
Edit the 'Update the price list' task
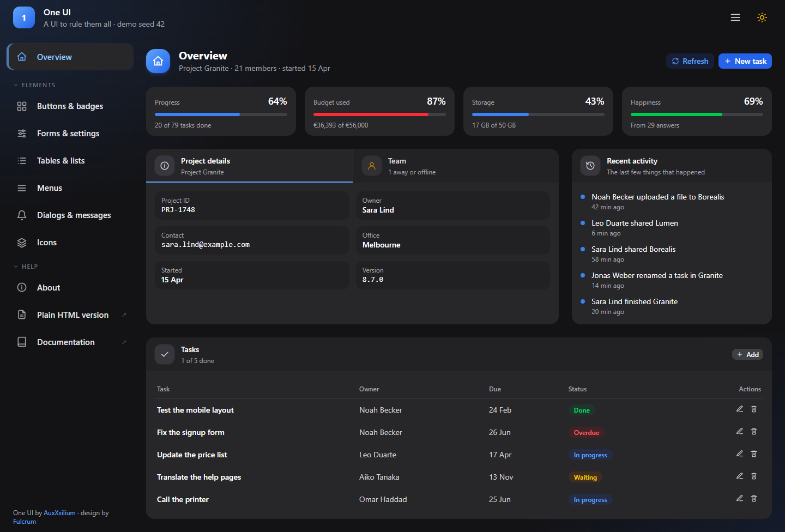pyautogui.click(x=740, y=454)
